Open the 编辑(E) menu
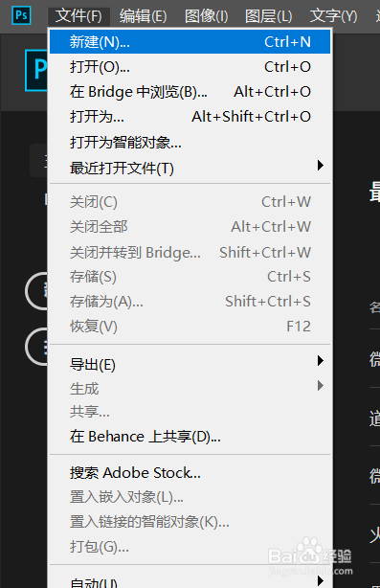Image resolution: width=380 pixels, height=588 pixels. click(x=144, y=16)
